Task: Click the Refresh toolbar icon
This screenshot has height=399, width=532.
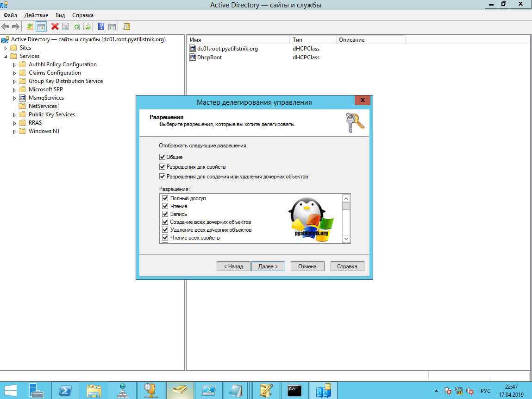Action: point(76,26)
